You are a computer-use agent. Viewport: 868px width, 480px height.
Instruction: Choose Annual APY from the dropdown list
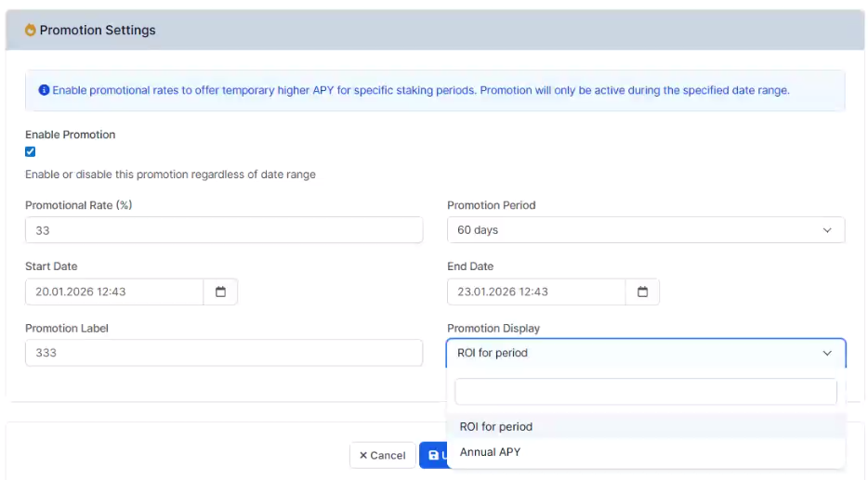[491, 452]
